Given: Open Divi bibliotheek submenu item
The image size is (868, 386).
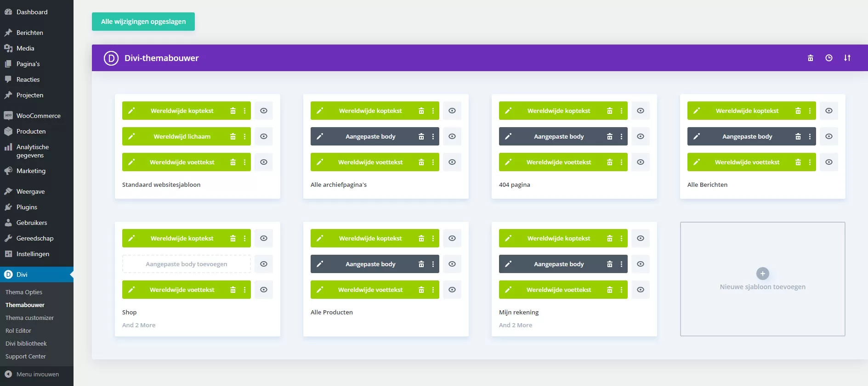Looking at the screenshot, I should (x=26, y=343).
